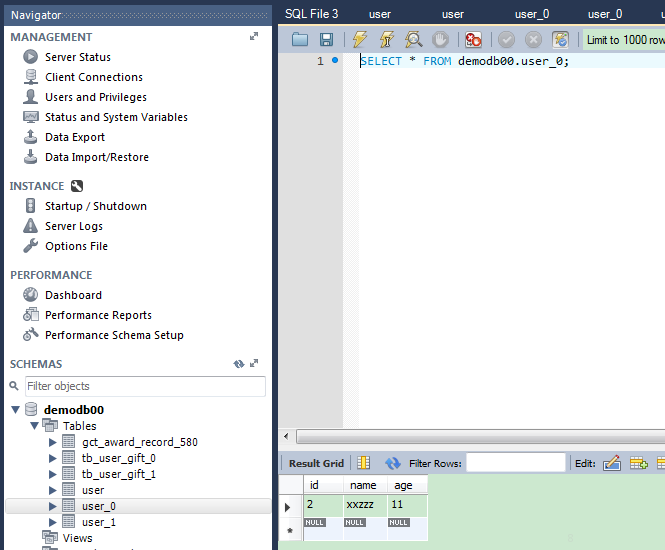Open the Limit to 1000 rows dropdown
Viewport: 665px width, 550px height.
pos(624,40)
